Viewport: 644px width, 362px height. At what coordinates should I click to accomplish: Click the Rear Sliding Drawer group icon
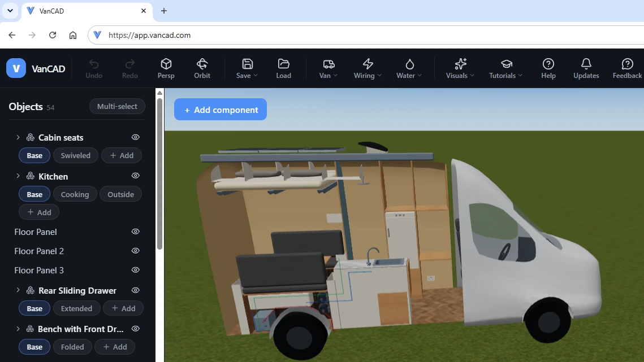pos(31,290)
